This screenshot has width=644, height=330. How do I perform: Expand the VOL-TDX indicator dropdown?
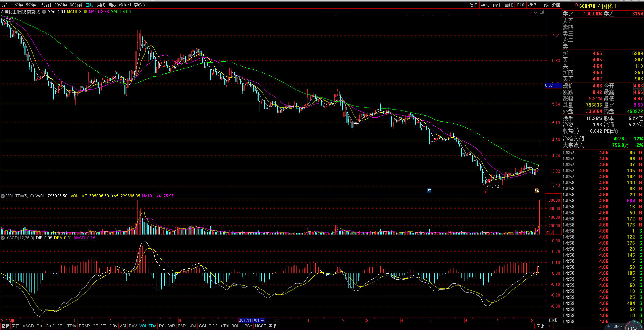[x=3, y=196]
